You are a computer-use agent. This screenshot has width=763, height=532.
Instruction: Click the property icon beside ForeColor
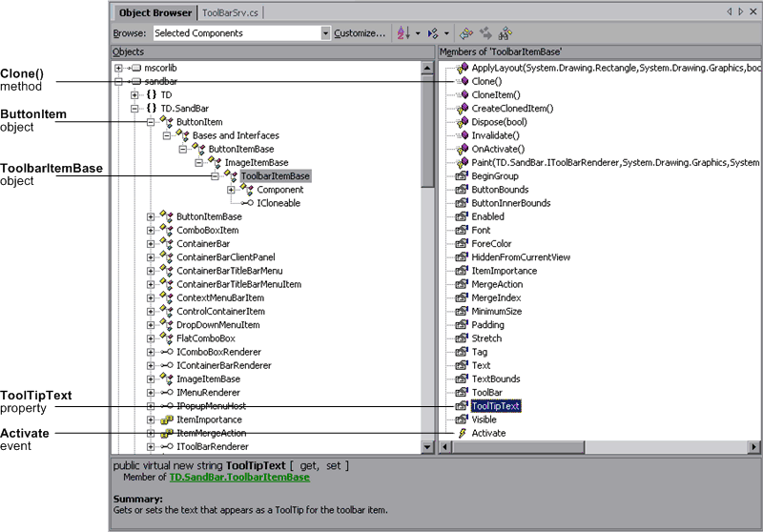point(462,243)
